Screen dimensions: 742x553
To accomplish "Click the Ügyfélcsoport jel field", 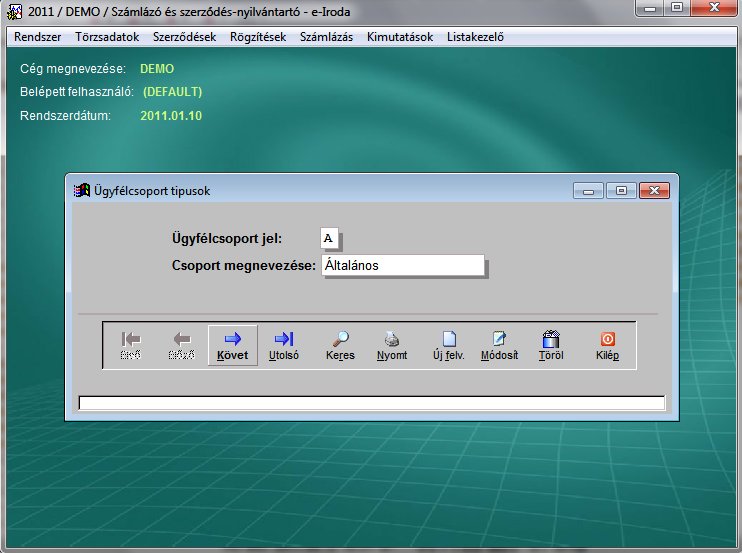I will (329, 238).
